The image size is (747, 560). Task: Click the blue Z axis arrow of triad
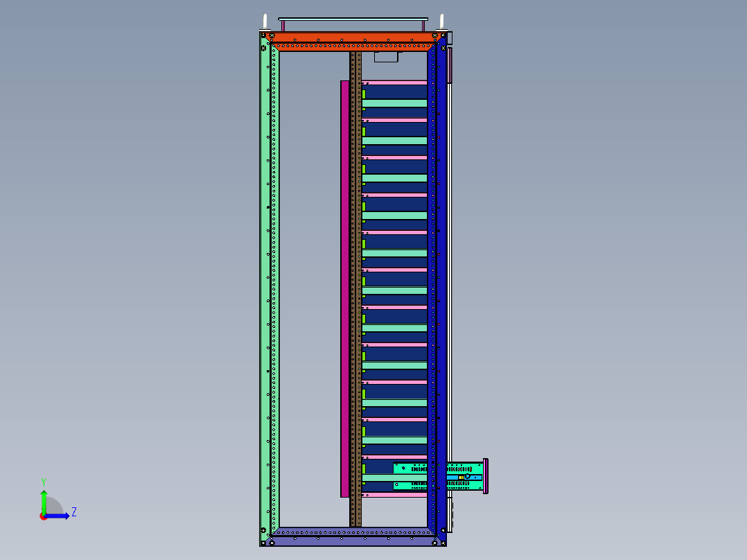[x=57, y=516]
